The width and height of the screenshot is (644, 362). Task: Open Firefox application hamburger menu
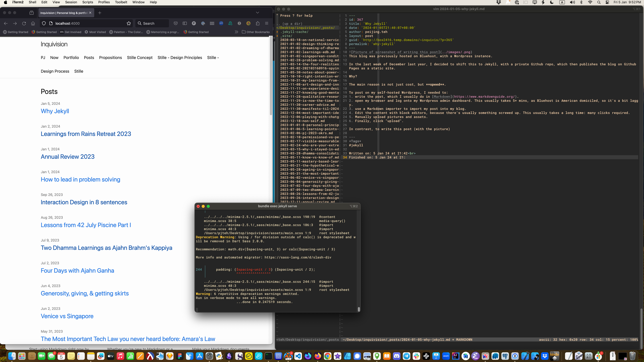267,23
